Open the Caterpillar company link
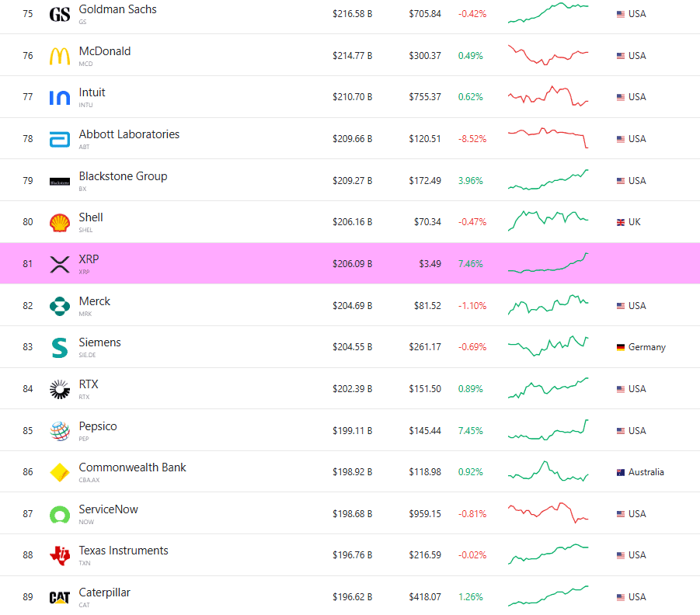The height and width of the screenshot is (615, 700). tap(104, 592)
